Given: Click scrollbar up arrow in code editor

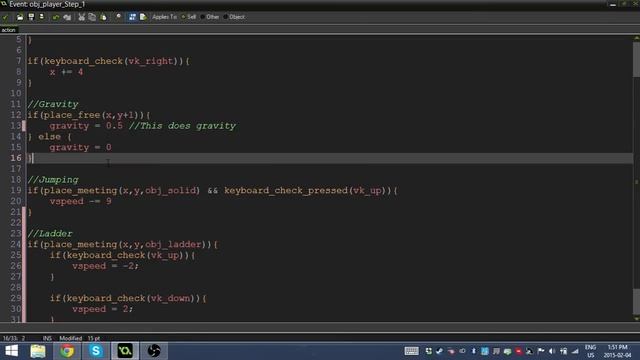Looking at the screenshot, I should tap(636, 38).
